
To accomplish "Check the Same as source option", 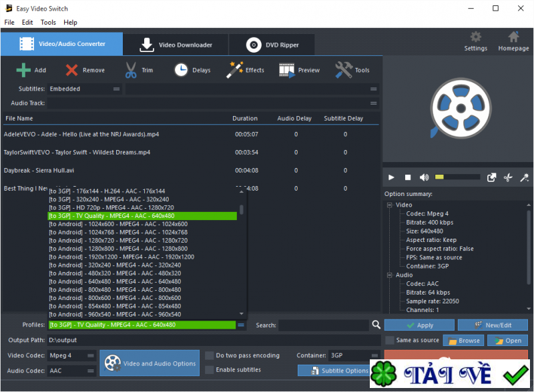I will pyautogui.click(x=390, y=340).
